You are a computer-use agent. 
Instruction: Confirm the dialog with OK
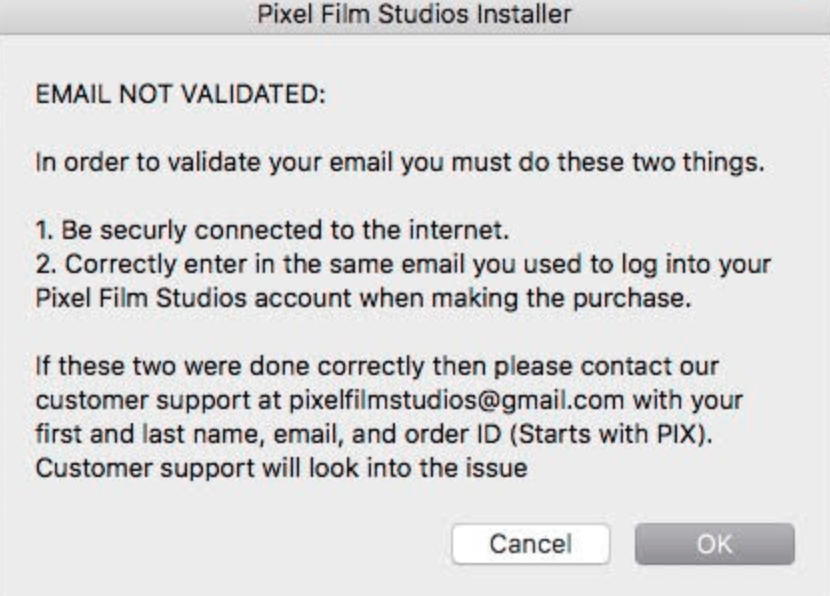715,544
